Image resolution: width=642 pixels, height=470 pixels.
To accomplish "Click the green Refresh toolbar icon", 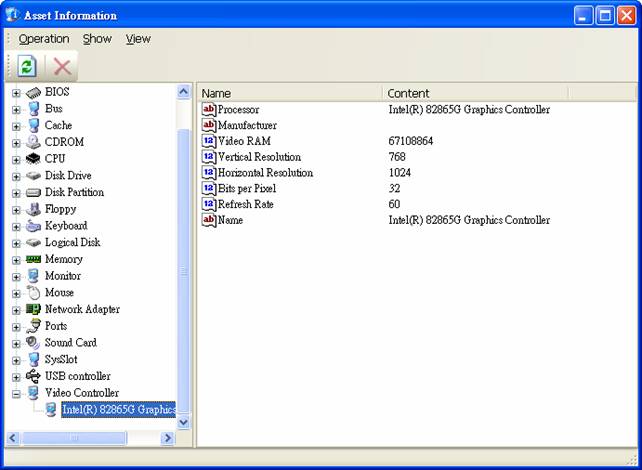I will point(27,66).
